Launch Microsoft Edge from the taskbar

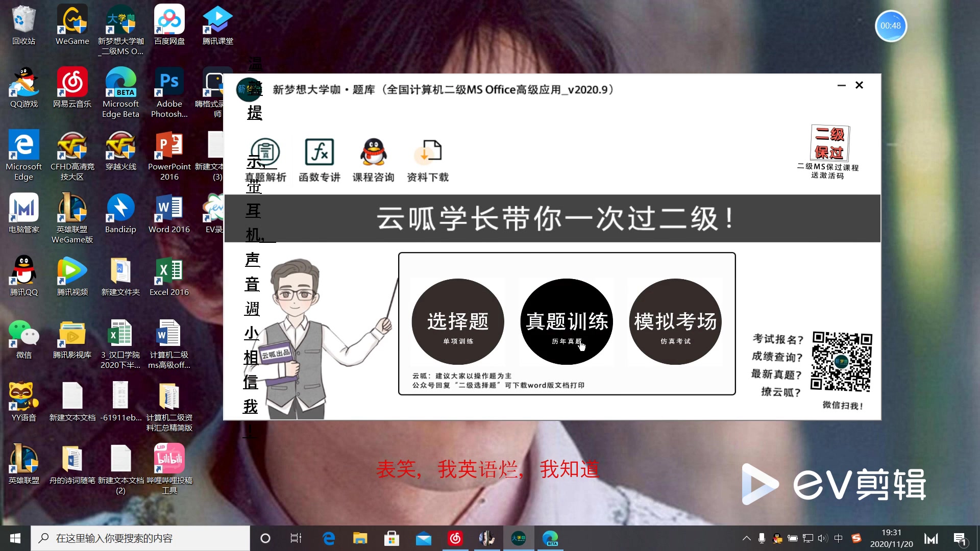coord(329,538)
